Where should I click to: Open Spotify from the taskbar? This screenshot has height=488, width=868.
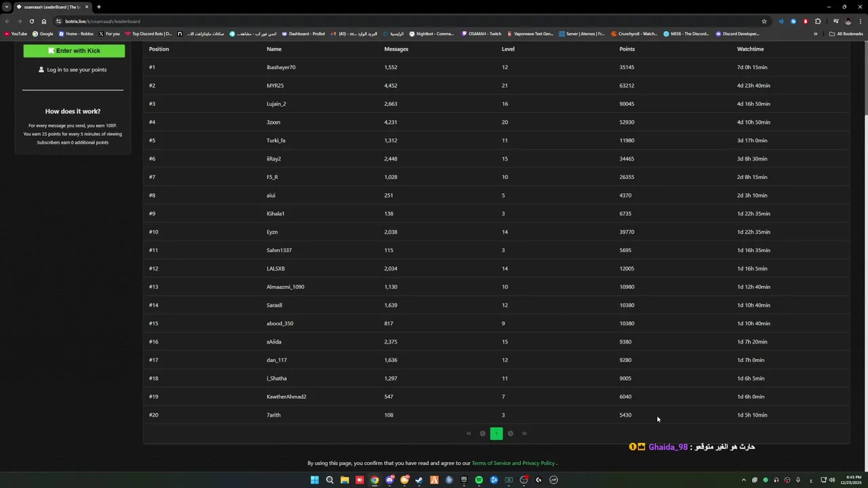(479, 480)
